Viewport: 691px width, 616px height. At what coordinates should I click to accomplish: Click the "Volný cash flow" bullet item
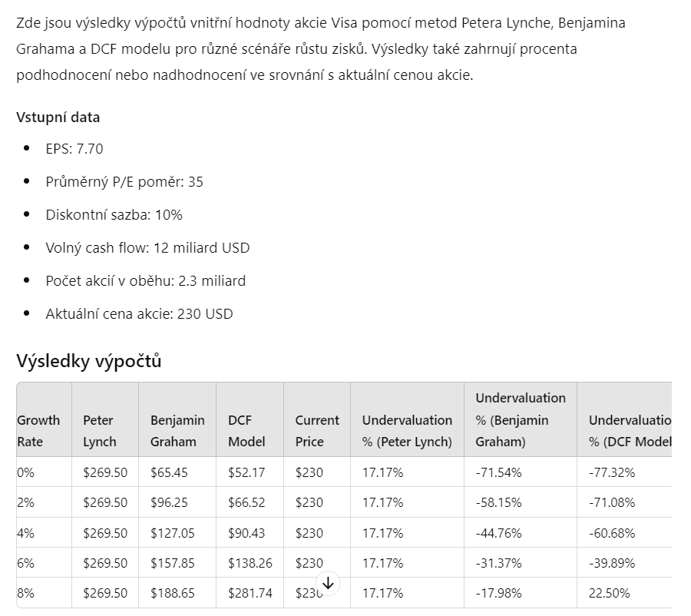point(147,248)
